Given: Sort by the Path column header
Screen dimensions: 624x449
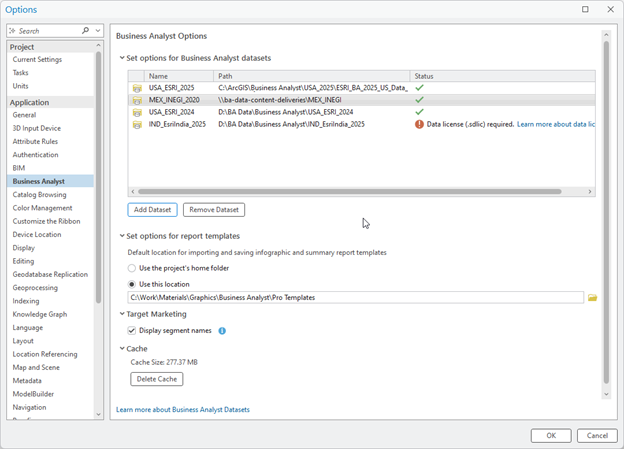Looking at the screenshot, I should (x=312, y=76).
